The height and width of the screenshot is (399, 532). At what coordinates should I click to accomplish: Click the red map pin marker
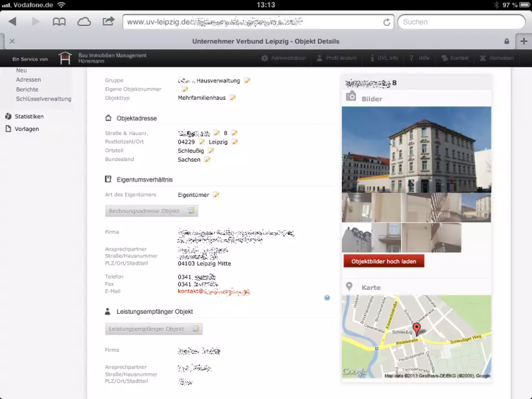pos(417,329)
